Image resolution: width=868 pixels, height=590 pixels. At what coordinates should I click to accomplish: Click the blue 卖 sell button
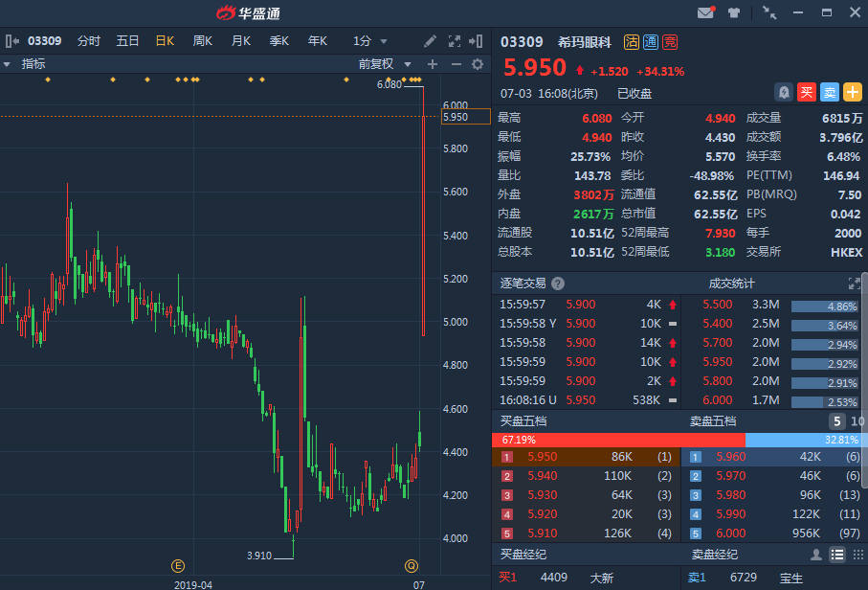pos(830,92)
